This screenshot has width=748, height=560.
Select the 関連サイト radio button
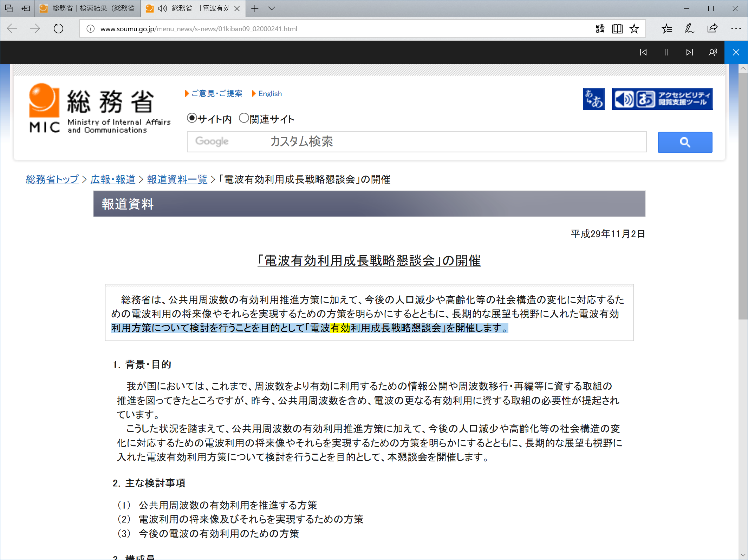point(244,118)
